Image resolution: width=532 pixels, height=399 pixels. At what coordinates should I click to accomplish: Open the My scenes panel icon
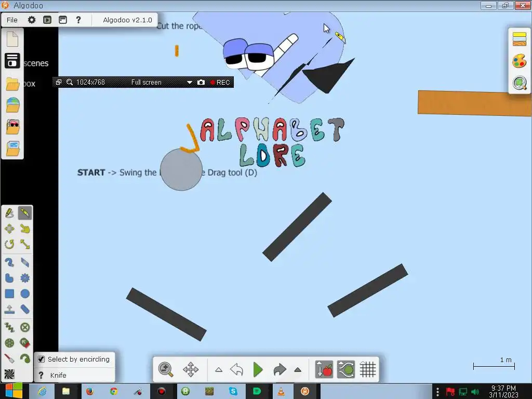click(12, 61)
